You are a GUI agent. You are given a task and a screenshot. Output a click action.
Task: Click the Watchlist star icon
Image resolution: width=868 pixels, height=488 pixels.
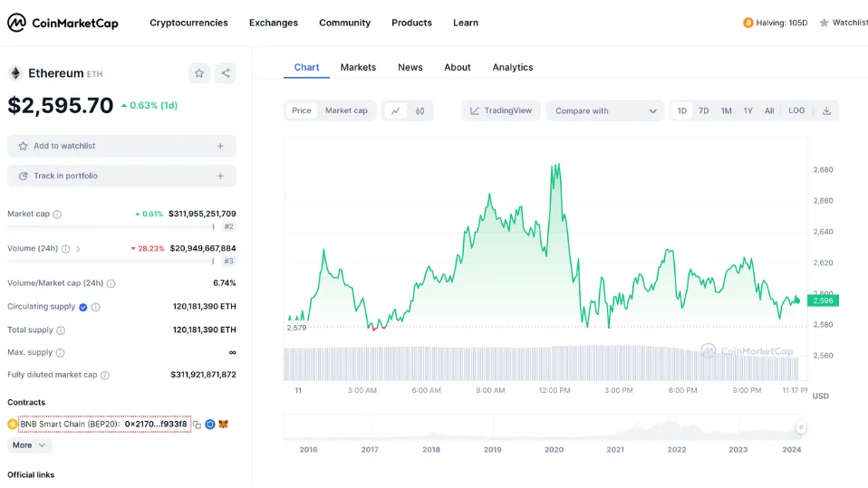(x=825, y=23)
